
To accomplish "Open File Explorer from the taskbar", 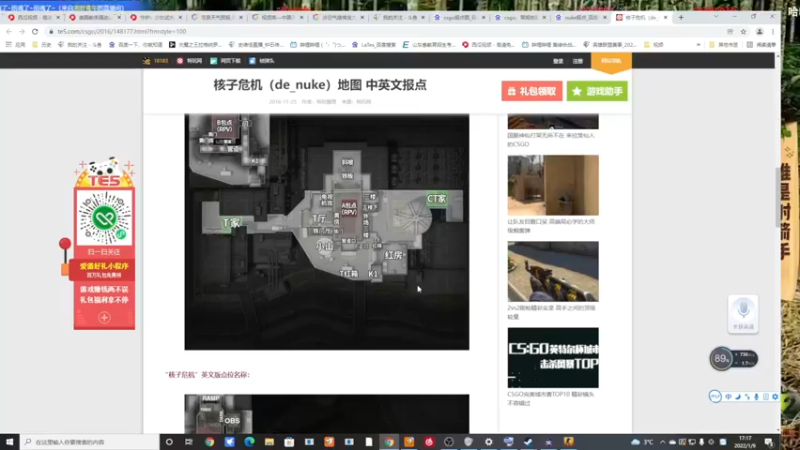I will 269,442.
